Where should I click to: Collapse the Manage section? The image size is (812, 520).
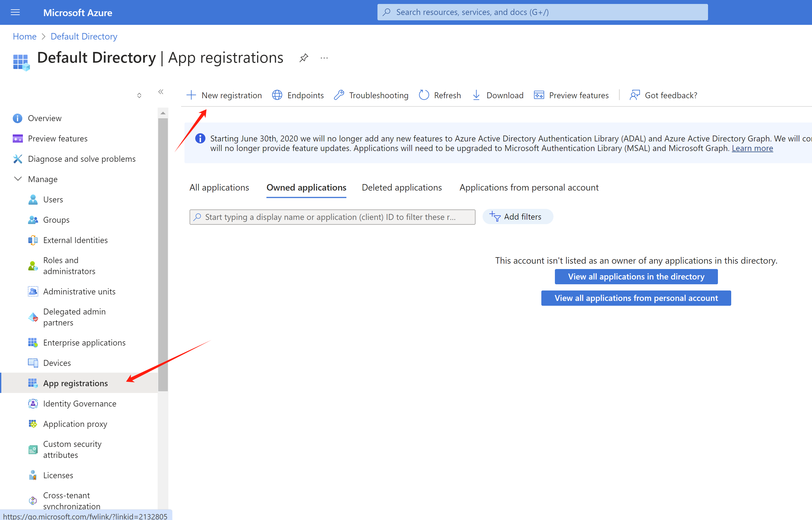(18, 179)
